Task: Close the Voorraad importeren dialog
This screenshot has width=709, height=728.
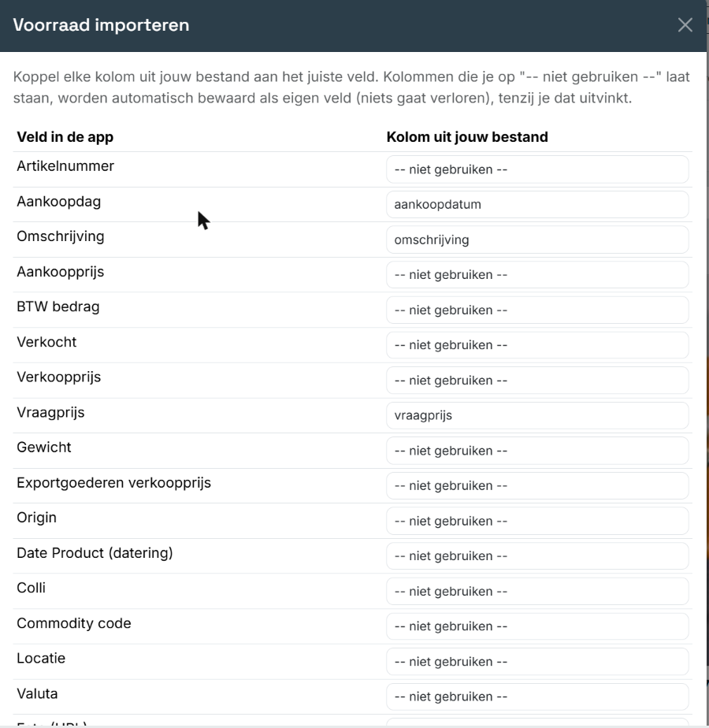Action: pos(685,25)
